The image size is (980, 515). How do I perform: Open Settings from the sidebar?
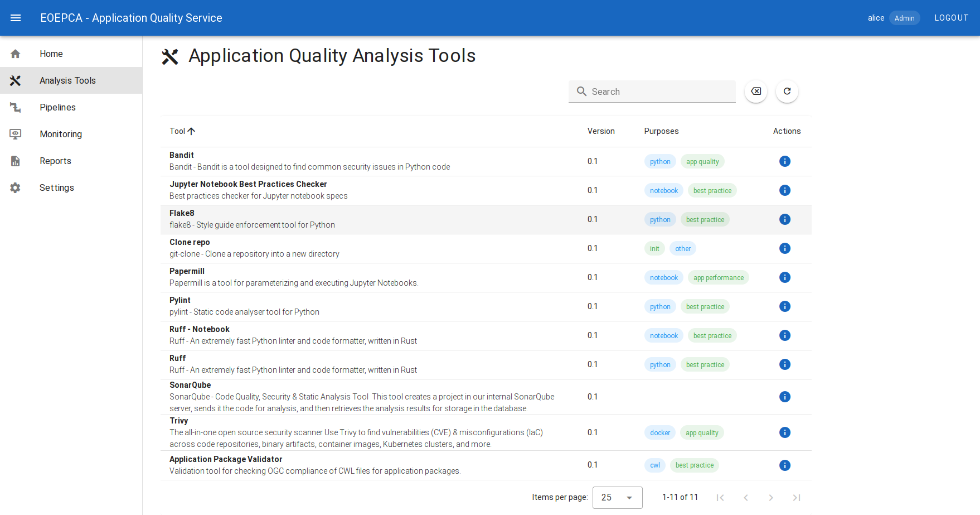pos(71,187)
